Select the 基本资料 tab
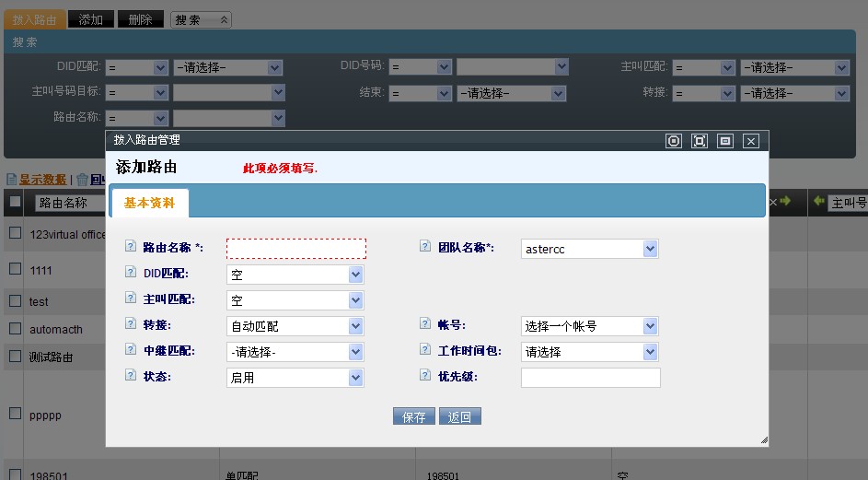This screenshot has width=868, height=480. coord(149,204)
